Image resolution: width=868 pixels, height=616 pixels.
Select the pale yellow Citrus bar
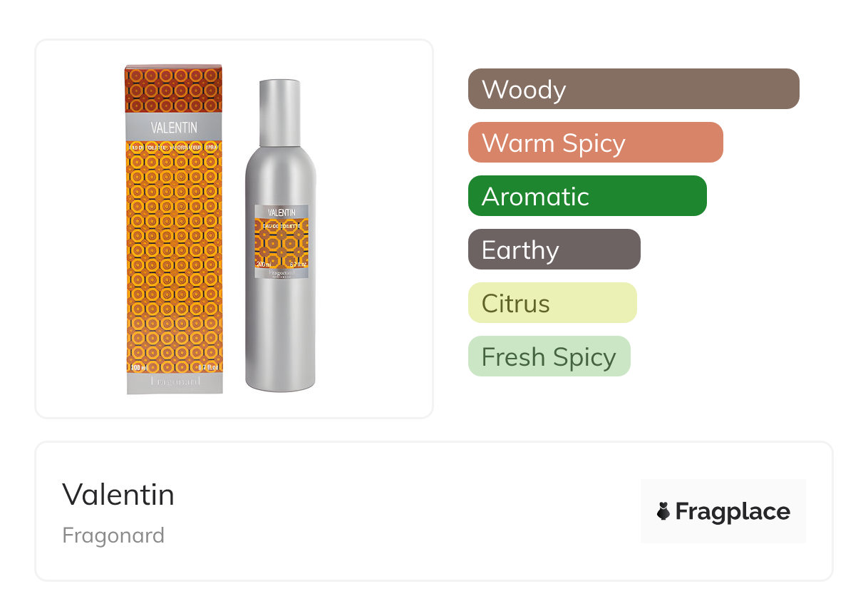pyautogui.click(x=552, y=303)
